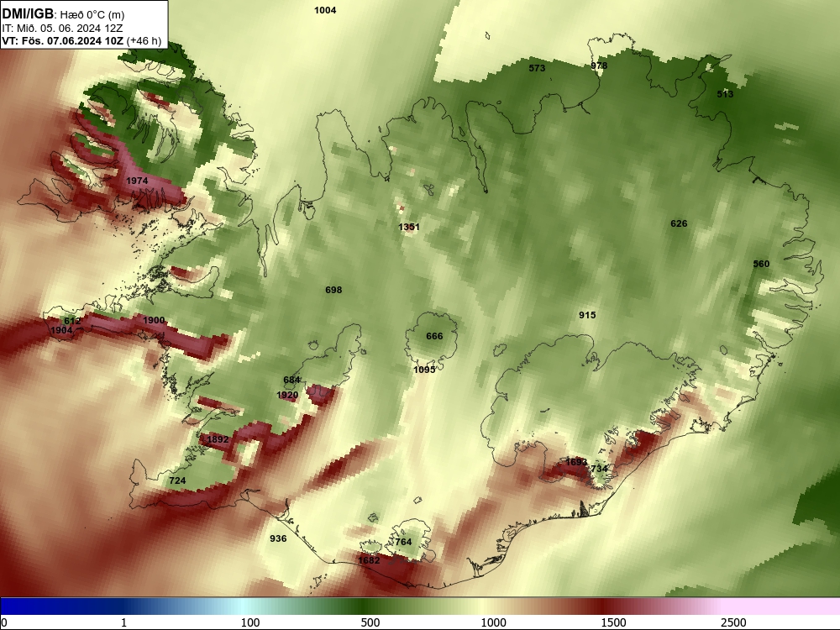Click the map value 724
840x630 pixels.
177,480
